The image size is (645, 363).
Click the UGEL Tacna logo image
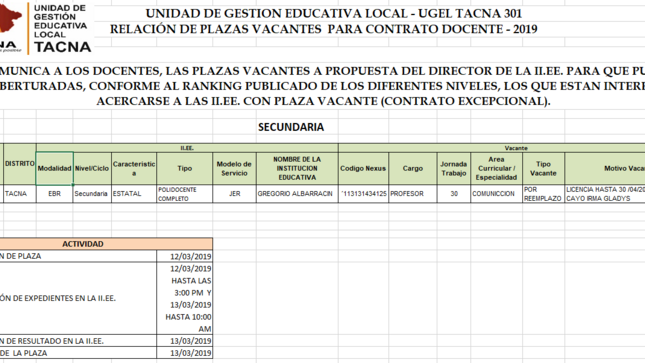46,28
